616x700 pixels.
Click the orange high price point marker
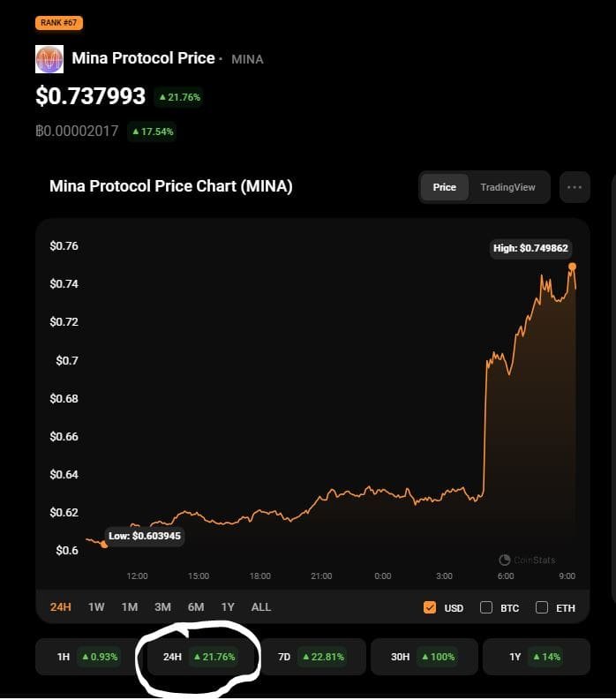coord(573,266)
